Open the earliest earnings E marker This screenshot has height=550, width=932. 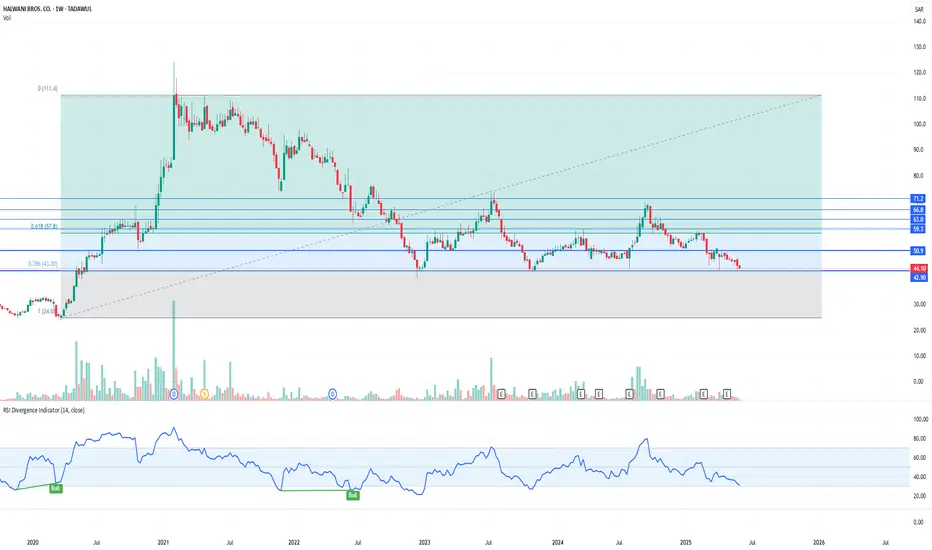(x=501, y=394)
